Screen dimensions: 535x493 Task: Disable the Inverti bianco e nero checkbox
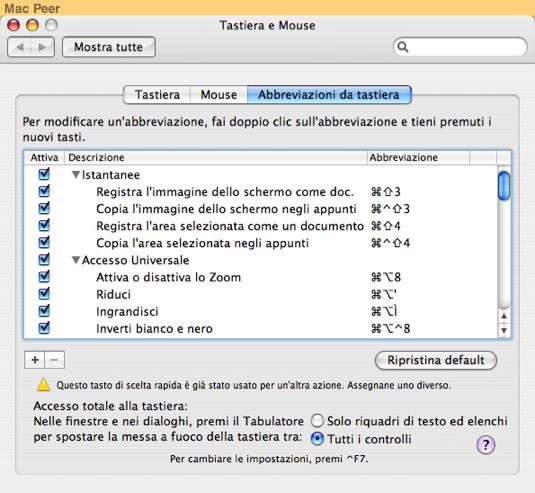click(x=44, y=328)
